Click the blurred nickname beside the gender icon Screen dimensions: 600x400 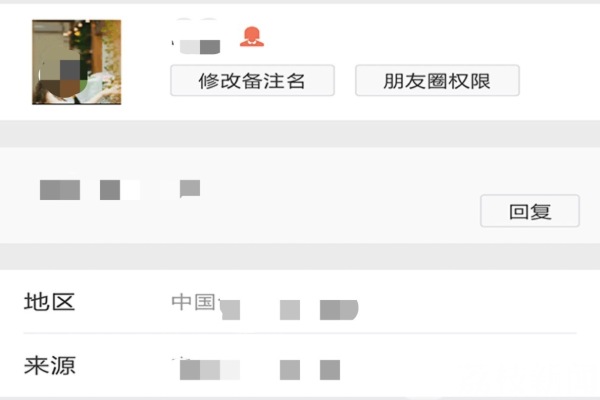click(x=200, y=47)
